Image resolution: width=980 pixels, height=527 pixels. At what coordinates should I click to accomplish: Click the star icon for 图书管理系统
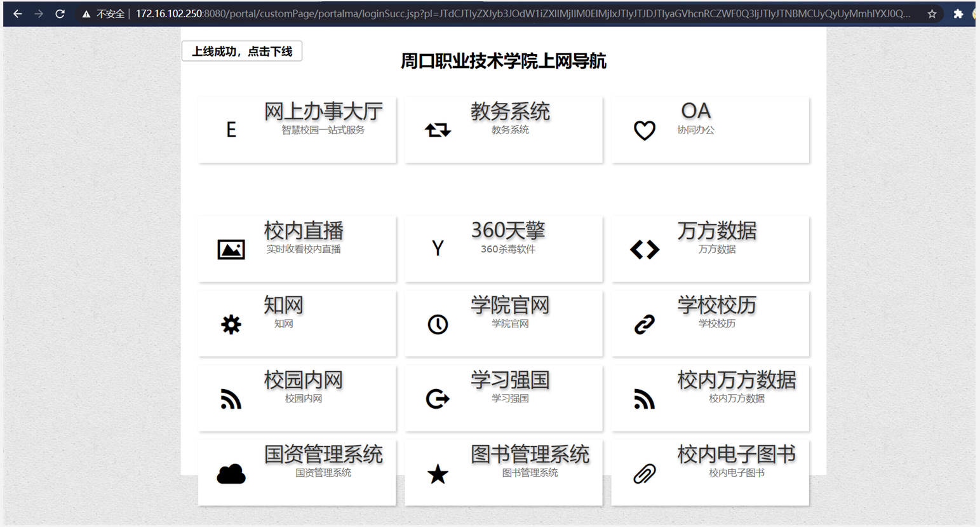[438, 474]
